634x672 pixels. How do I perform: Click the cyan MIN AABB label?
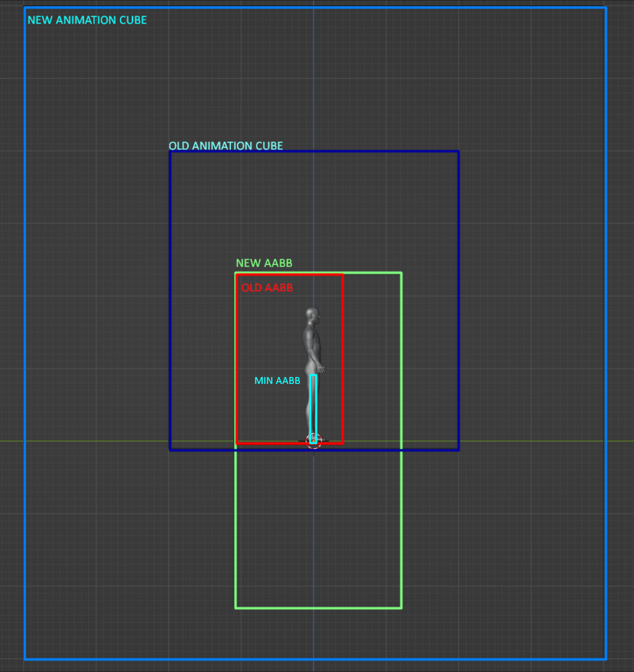pos(277,381)
